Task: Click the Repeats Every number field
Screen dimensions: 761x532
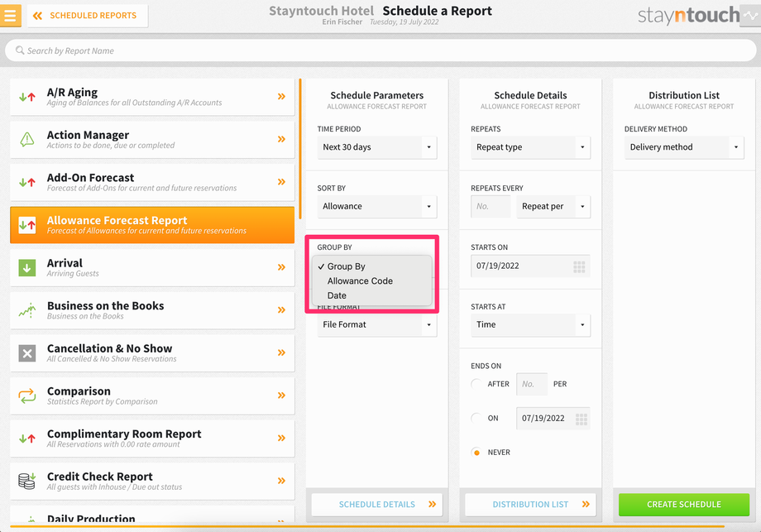Action: coord(491,206)
